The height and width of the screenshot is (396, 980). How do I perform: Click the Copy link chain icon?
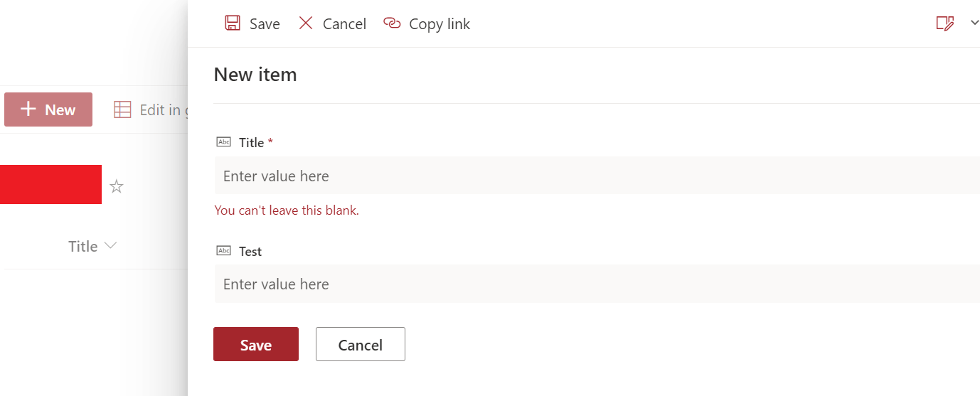(x=392, y=23)
